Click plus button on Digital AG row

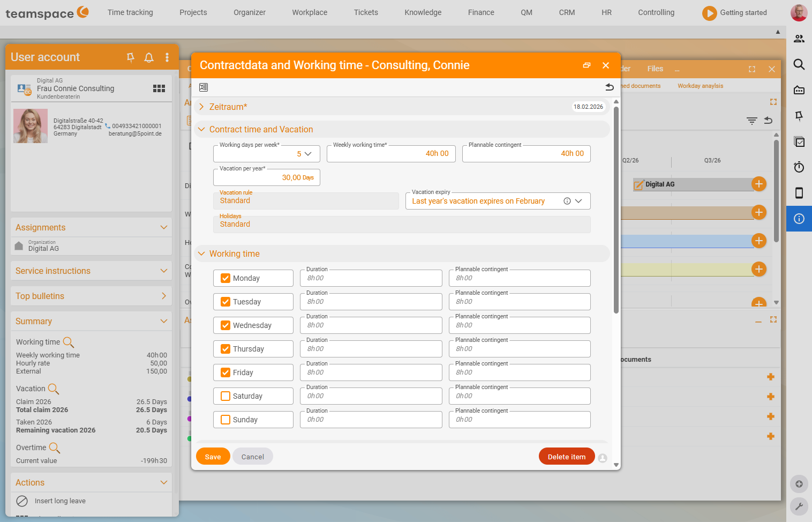coord(759,184)
